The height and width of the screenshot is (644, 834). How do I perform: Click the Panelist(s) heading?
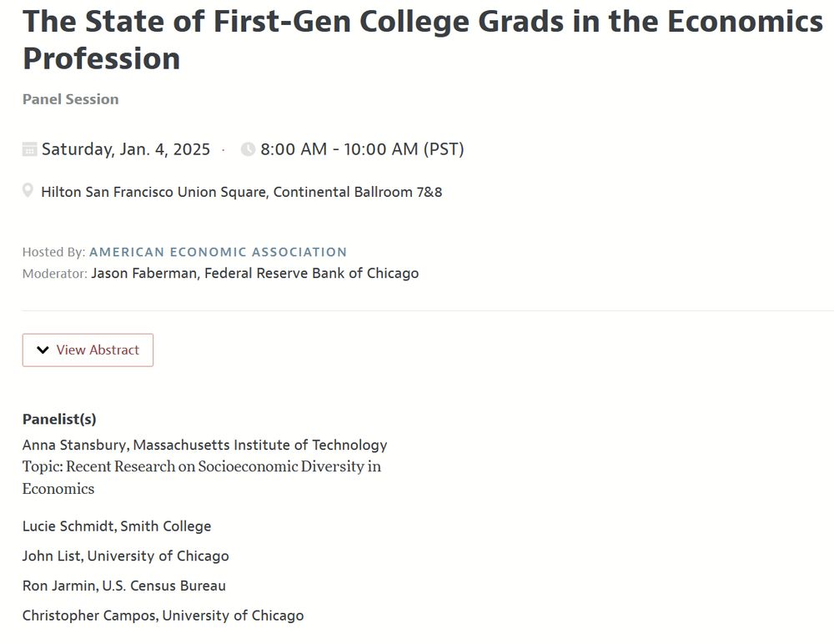coord(59,420)
